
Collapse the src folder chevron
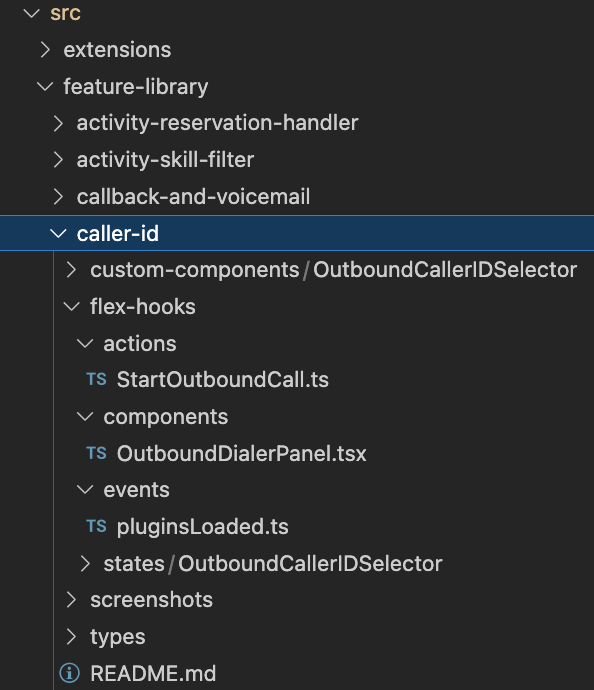coord(32,13)
